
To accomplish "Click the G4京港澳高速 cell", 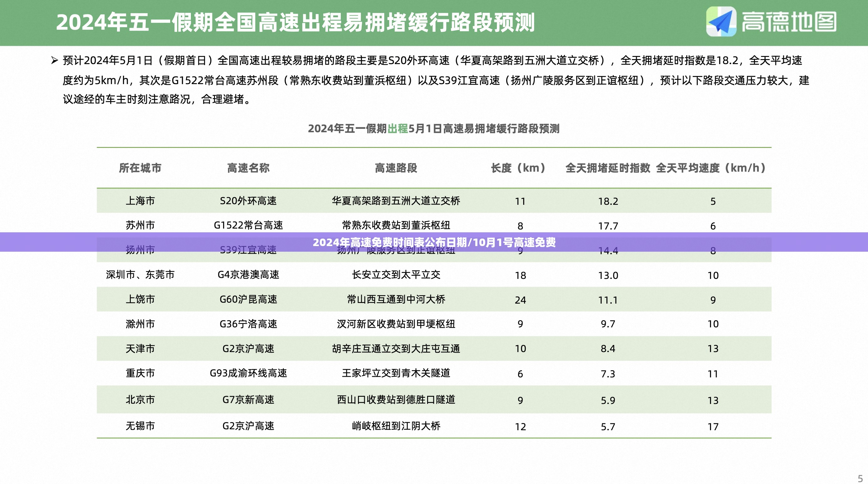I will (x=248, y=275).
